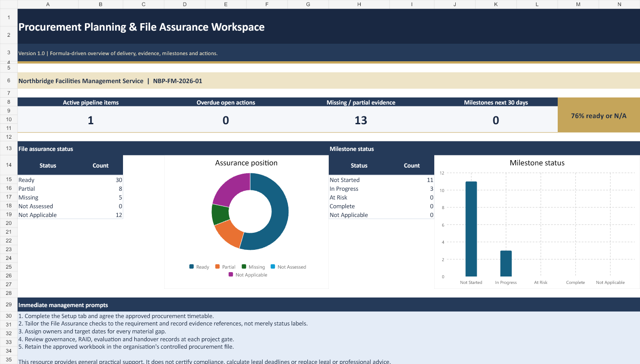Screen dimensions: 640x364
Task: Click the green Missing donut segment
Action: coord(220,214)
